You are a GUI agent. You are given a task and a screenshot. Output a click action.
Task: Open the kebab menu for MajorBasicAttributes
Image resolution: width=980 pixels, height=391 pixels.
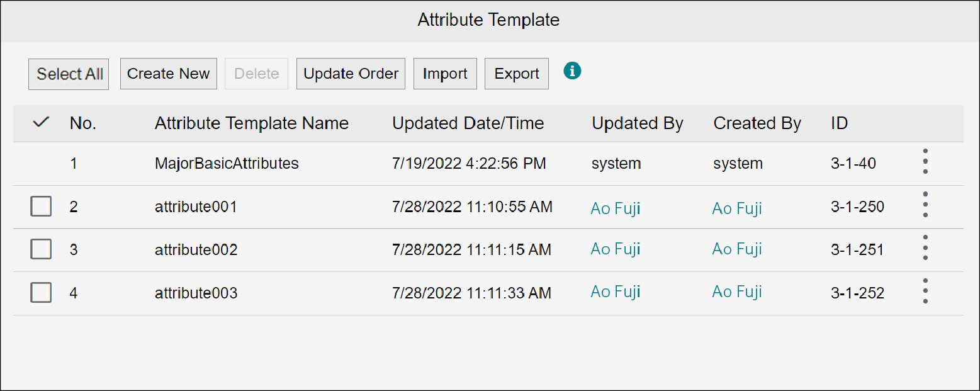(x=925, y=161)
